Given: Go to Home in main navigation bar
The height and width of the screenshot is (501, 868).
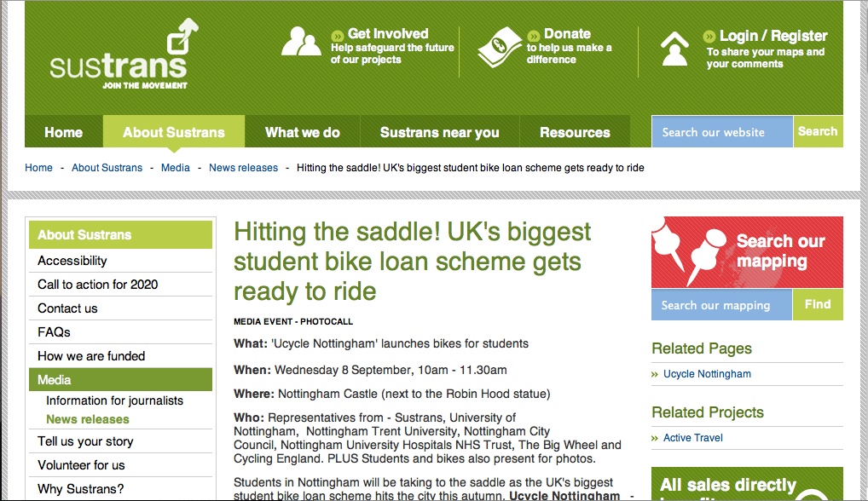Looking at the screenshot, I should pyautogui.click(x=64, y=131).
